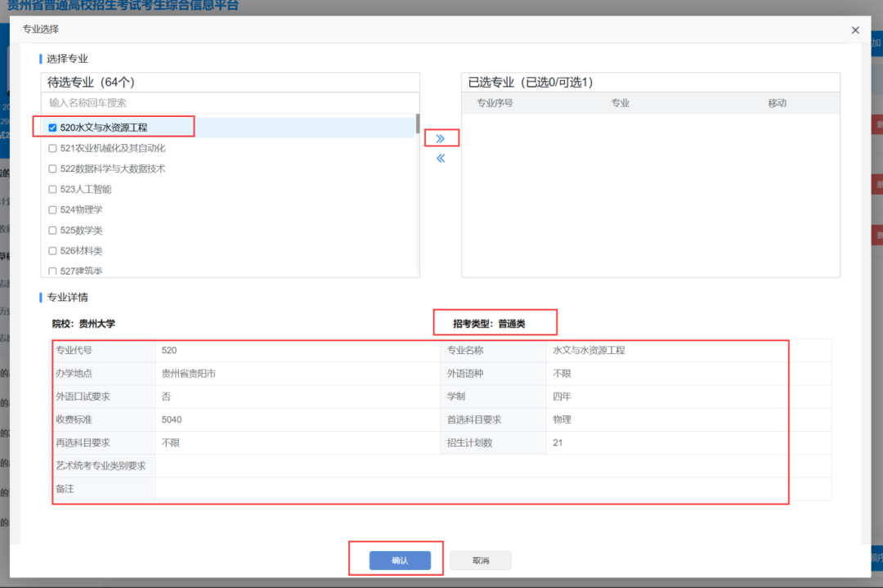
Task: Tick the 526材料类 checkbox
Action: tap(53, 251)
